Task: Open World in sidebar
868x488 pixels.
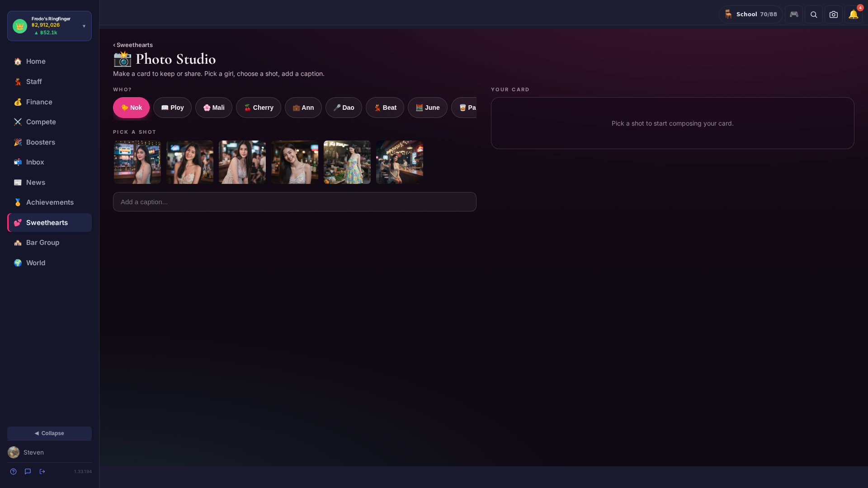Action: [x=49, y=263]
